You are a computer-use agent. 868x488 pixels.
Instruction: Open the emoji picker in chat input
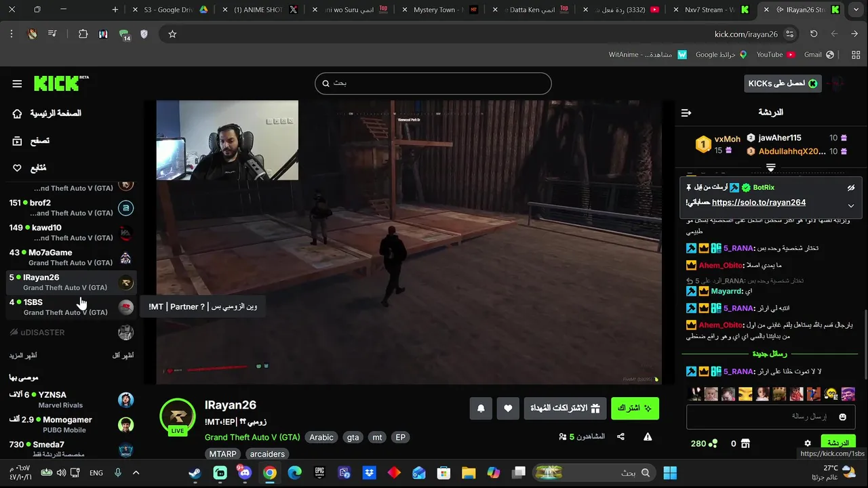coord(843,417)
